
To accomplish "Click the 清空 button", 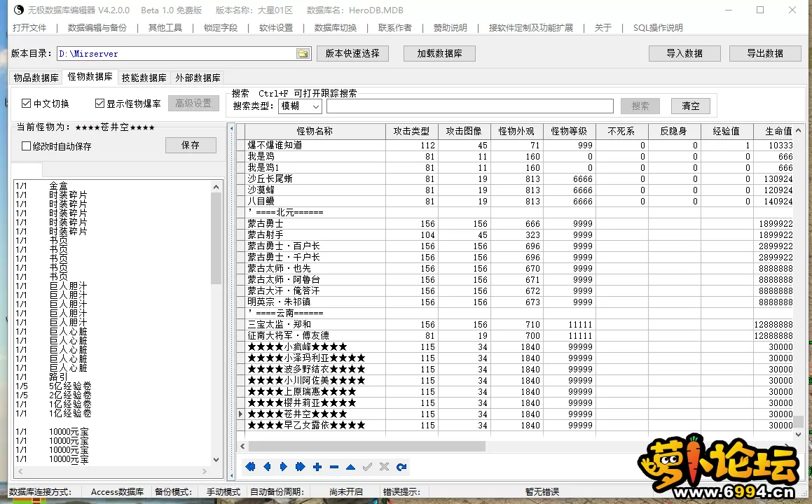I will pos(690,106).
